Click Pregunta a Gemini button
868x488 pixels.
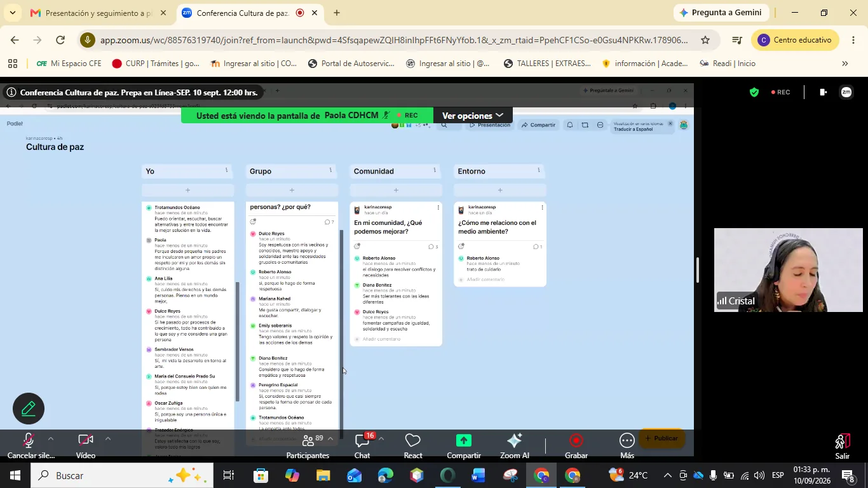(721, 13)
